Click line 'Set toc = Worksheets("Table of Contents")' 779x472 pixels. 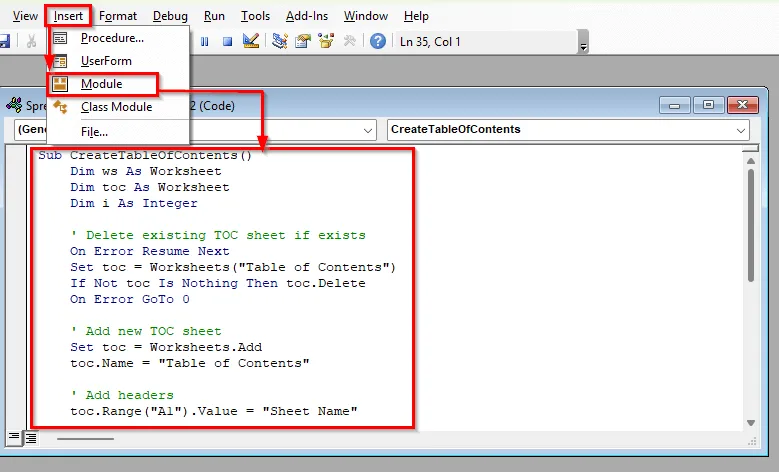(233, 267)
